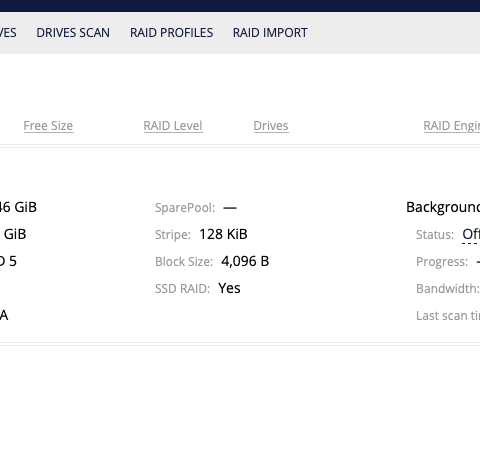The image size is (480, 472).
Task: Click the Bandwidth label
Action: pos(448,289)
